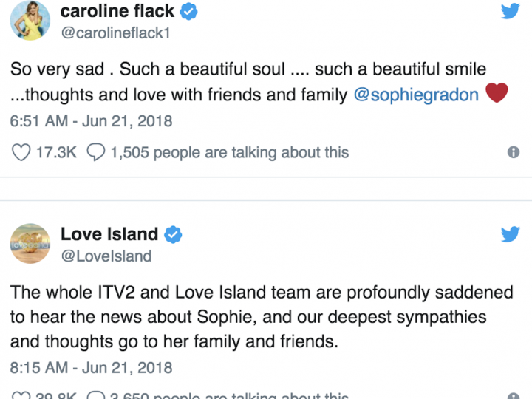
Task: Click the Twitter bird icon on Love Island tweet
Action: (x=511, y=234)
